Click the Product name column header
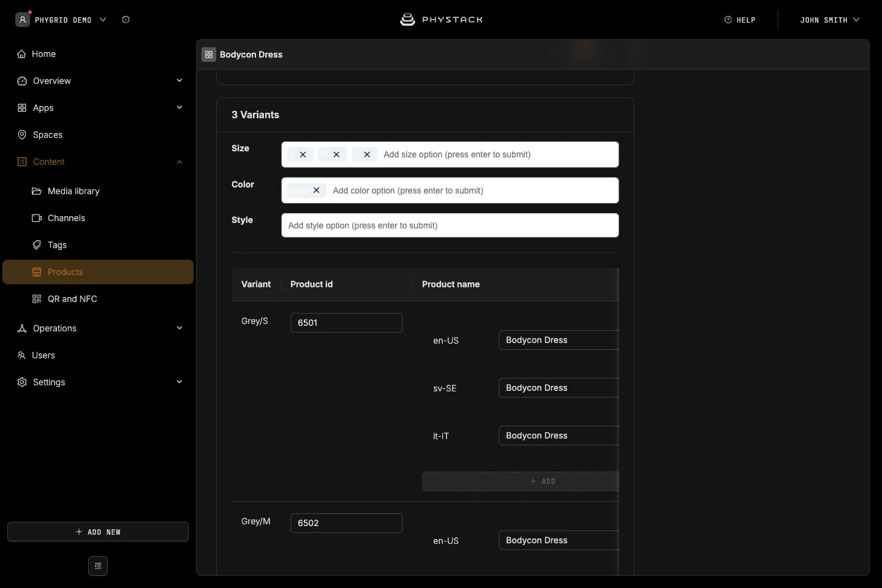882x588 pixels. coord(451,284)
